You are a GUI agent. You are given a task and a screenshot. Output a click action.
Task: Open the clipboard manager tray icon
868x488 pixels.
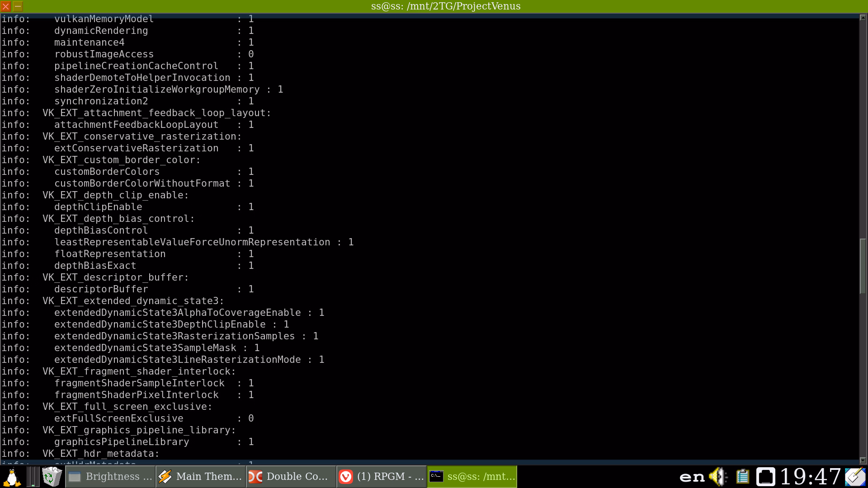[x=742, y=477]
